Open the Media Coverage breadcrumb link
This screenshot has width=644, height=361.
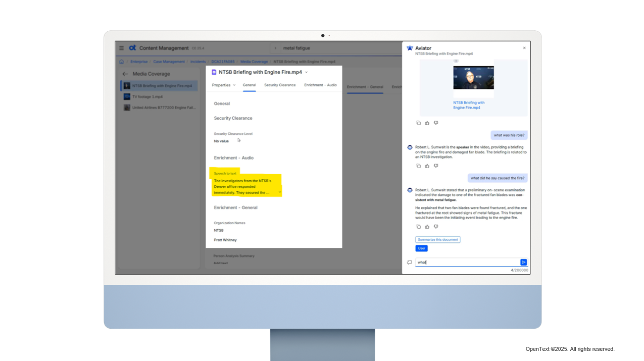[254, 61]
